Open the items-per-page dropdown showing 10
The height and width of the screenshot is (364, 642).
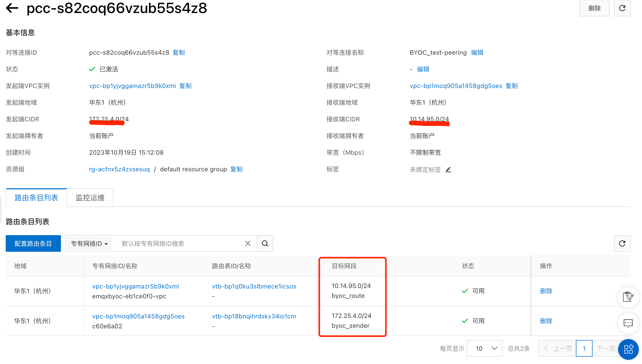coord(484,348)
